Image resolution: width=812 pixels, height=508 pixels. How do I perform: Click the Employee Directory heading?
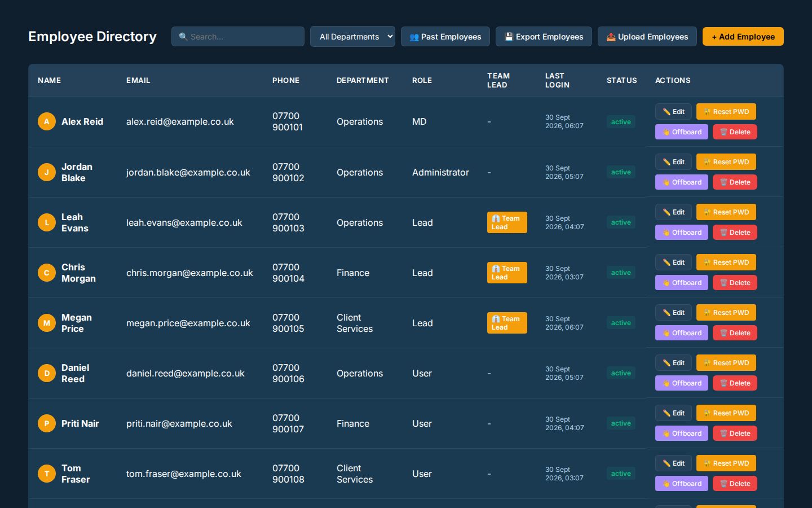[92, 37]
